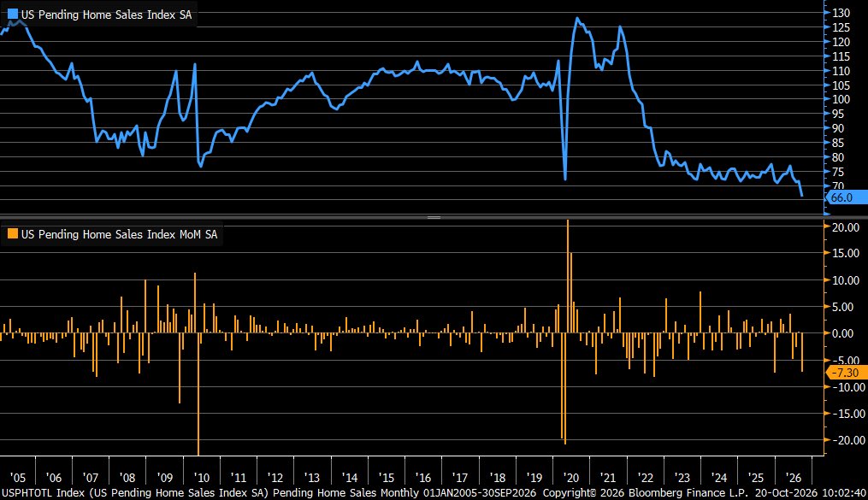
Task: Click the 90 tick on upper price axis
Action: [x=837, y=127]
